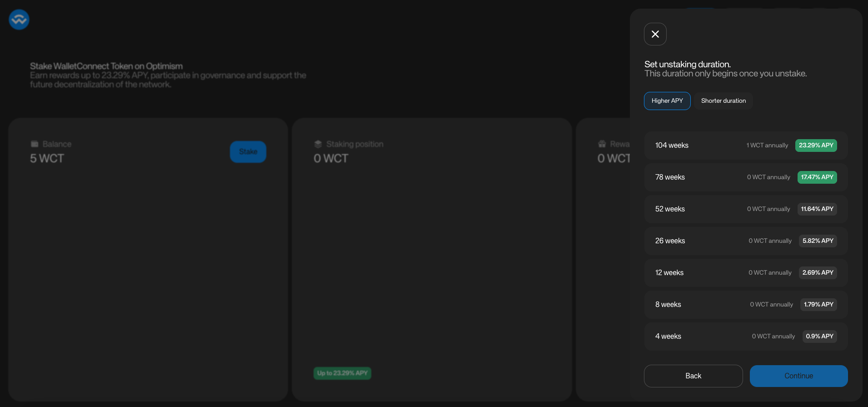Click the 17.47% APY badge

click(x=817, y=177)
